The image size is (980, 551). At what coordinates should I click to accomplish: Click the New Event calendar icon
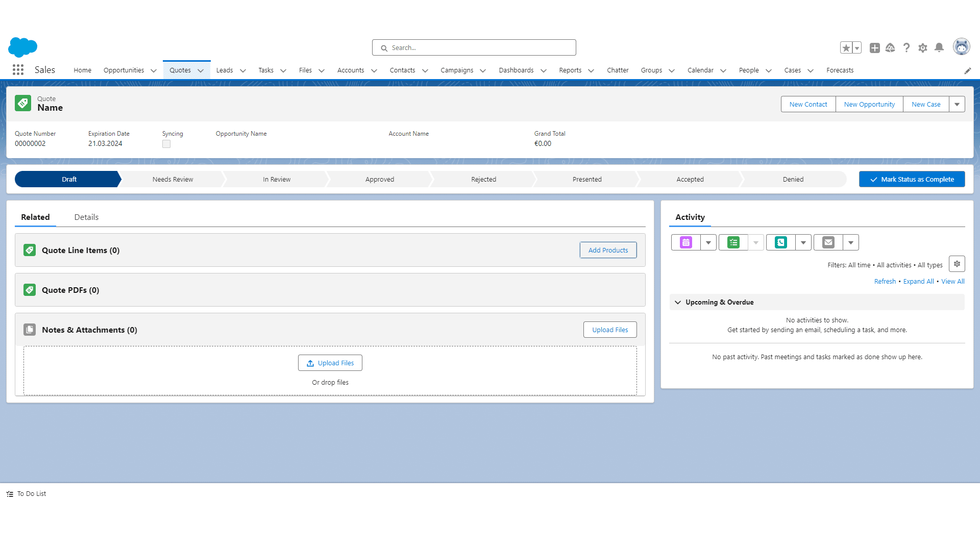(686, 242)
